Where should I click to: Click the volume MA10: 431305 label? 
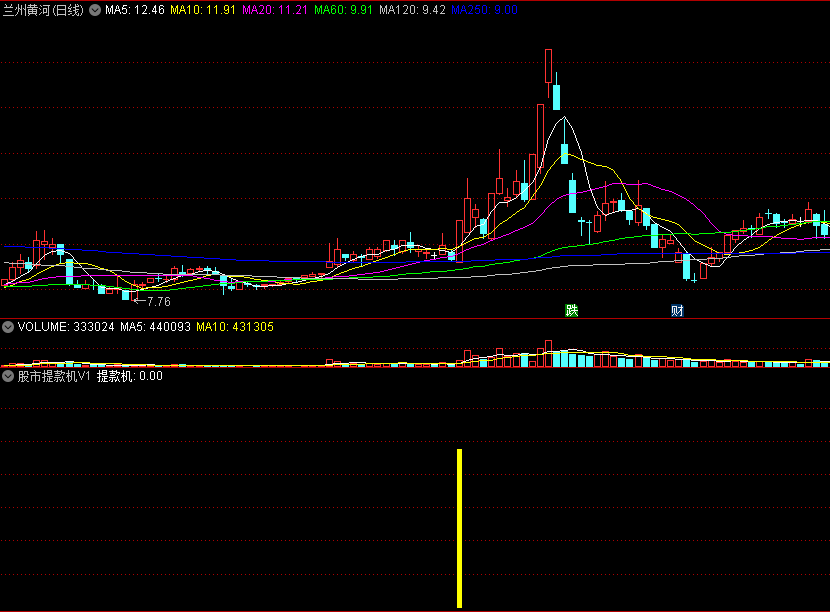tap(234, 327)
